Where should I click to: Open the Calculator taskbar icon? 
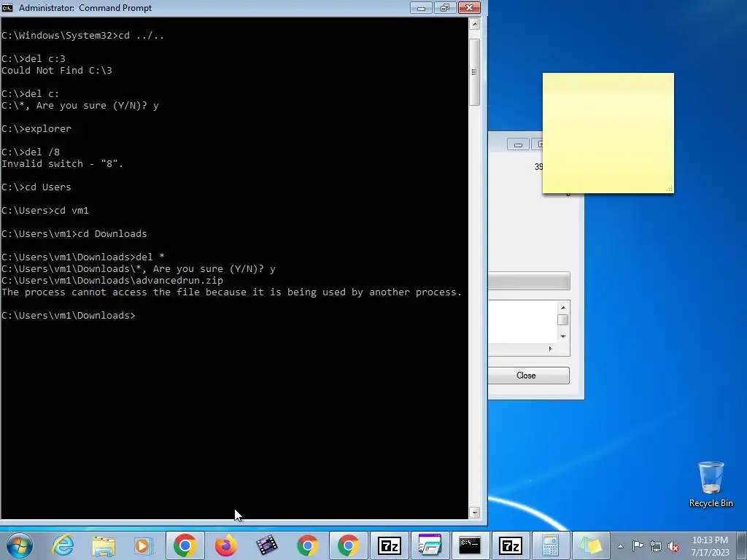click(551, 545)
